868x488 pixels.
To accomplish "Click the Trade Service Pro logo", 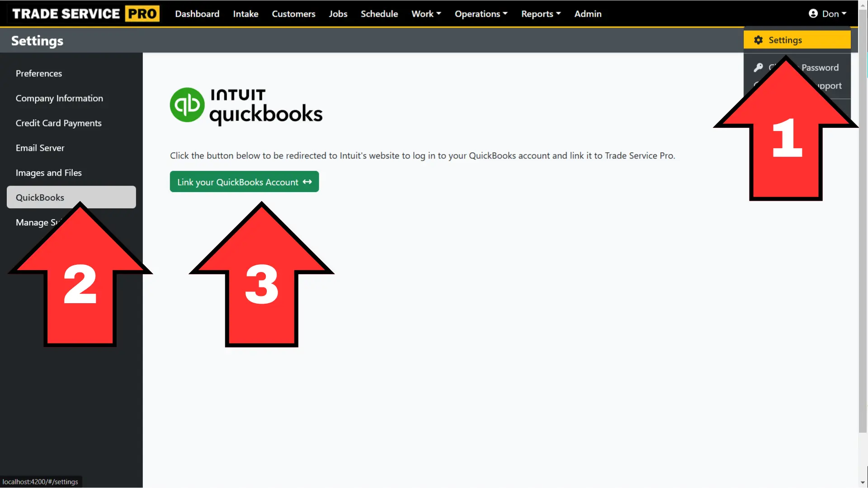I will point(84,14).
